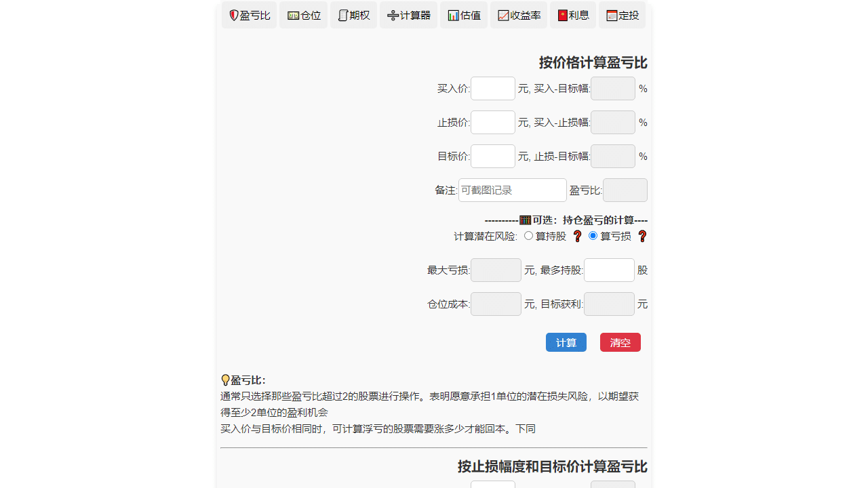Screen dimensions: 868x488
Task: Click the lightbulb icon next to 盈亏比
Action: pos(225,380)
